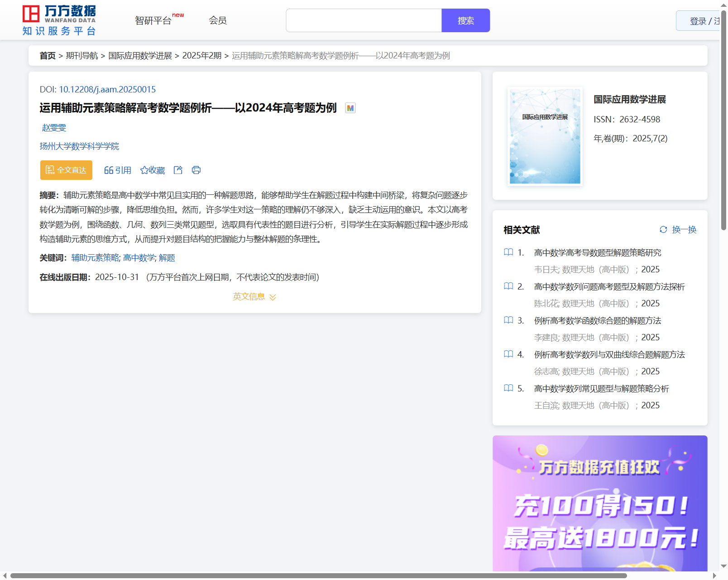
Task: Open the DOI link 10.12208/j.aam.20250015
Action: tap(107, 89)
